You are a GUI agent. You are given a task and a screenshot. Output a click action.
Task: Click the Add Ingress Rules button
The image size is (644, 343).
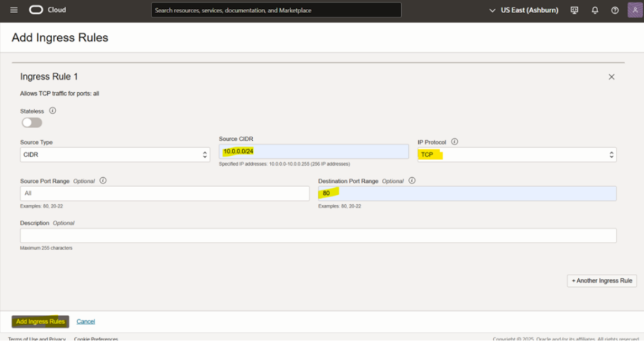pos(40,322)
